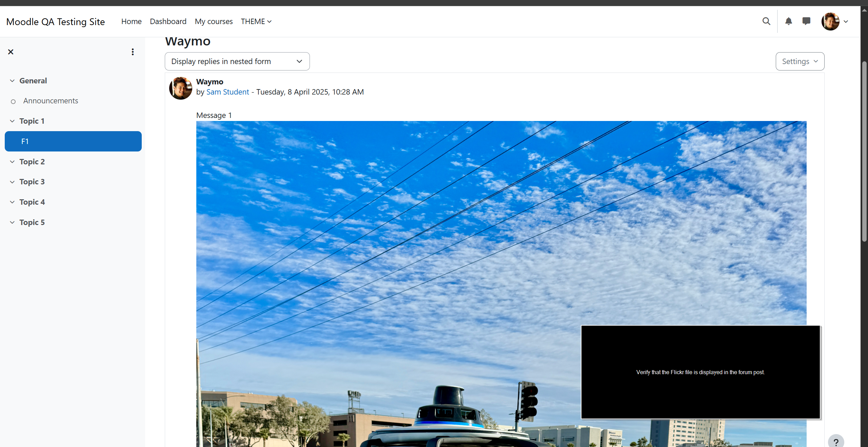
Task: Collapse the Topic 1 section
Action: [x=12, y=121]
